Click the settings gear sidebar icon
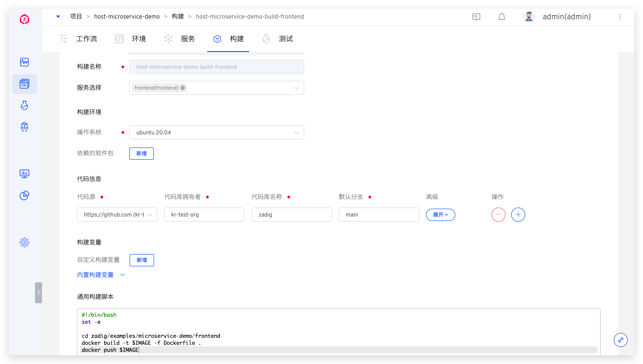 [24, 242]
